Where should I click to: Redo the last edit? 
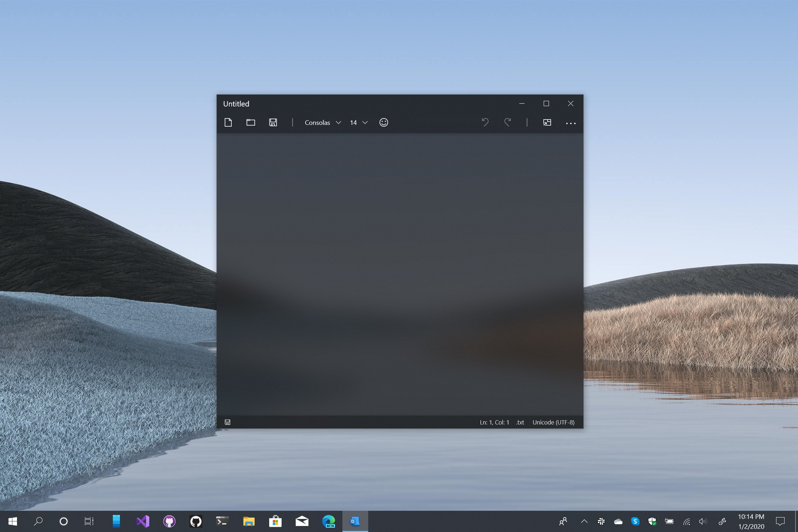tap(508, 122)
